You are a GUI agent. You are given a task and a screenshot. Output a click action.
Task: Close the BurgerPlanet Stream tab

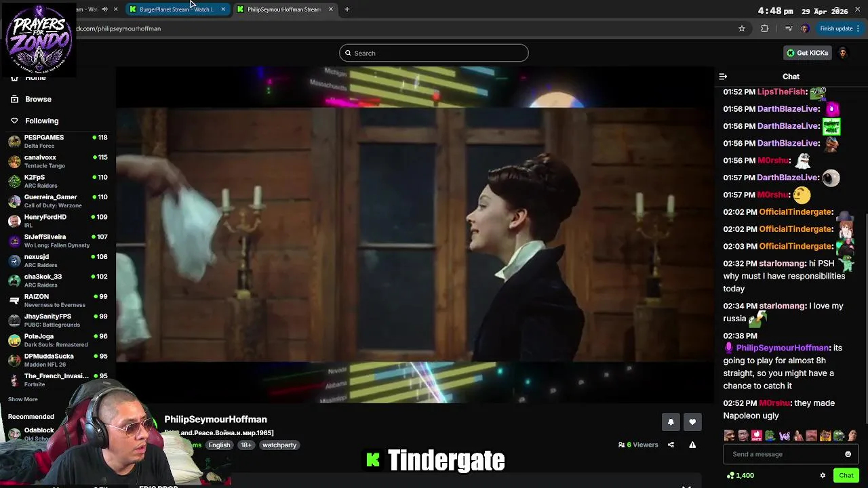pyautogui.click(x=223, y=9)
